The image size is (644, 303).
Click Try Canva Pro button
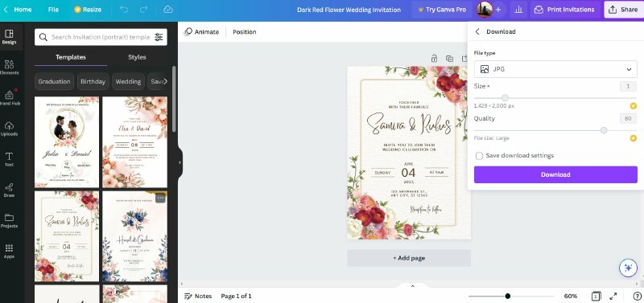(x=442, y=10)
